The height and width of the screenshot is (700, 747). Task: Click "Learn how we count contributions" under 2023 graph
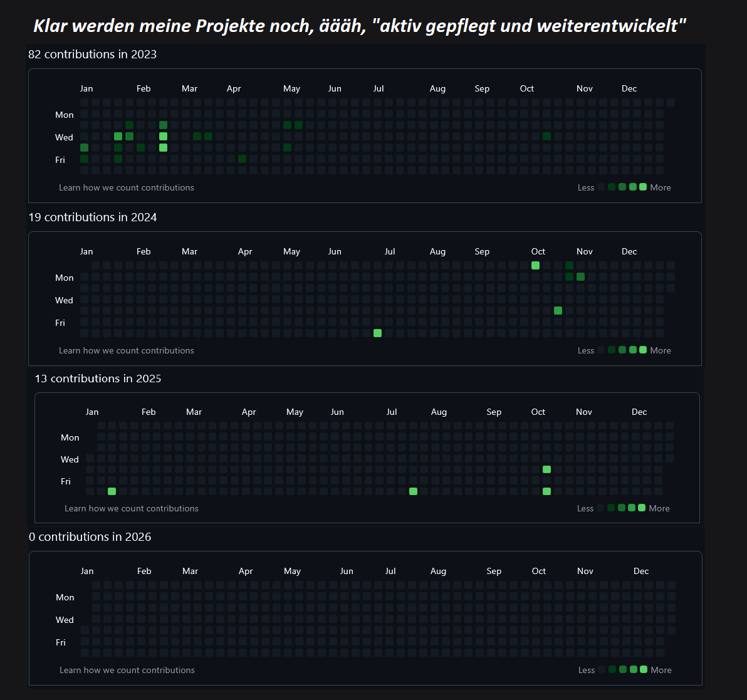pos(127,187)
